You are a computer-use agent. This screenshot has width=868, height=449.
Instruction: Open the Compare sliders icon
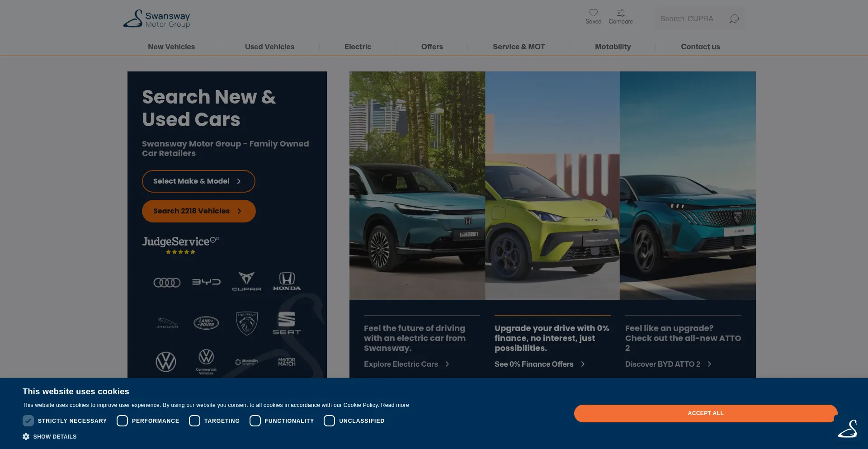(x=621, y=13)
